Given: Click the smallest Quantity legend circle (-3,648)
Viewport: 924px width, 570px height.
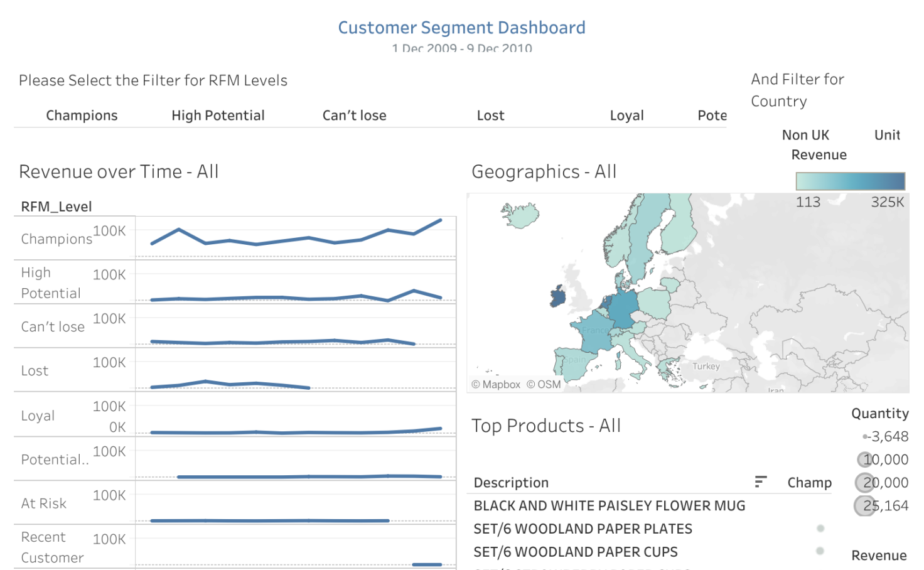Looking at the screenshot, I should click(865, 436).
